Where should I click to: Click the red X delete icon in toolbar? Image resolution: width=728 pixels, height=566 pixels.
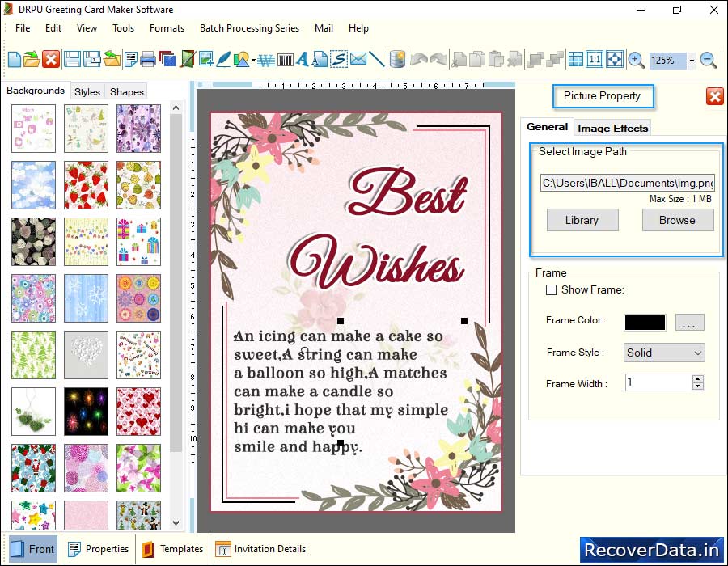(51, 59)
